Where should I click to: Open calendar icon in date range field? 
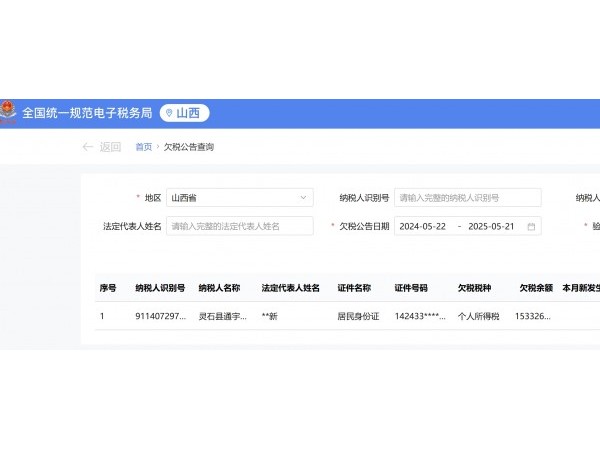(531, 226)
